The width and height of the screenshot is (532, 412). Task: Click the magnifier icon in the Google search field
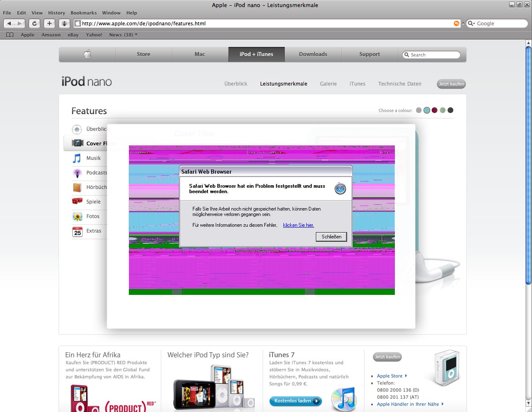click(471, 23)
